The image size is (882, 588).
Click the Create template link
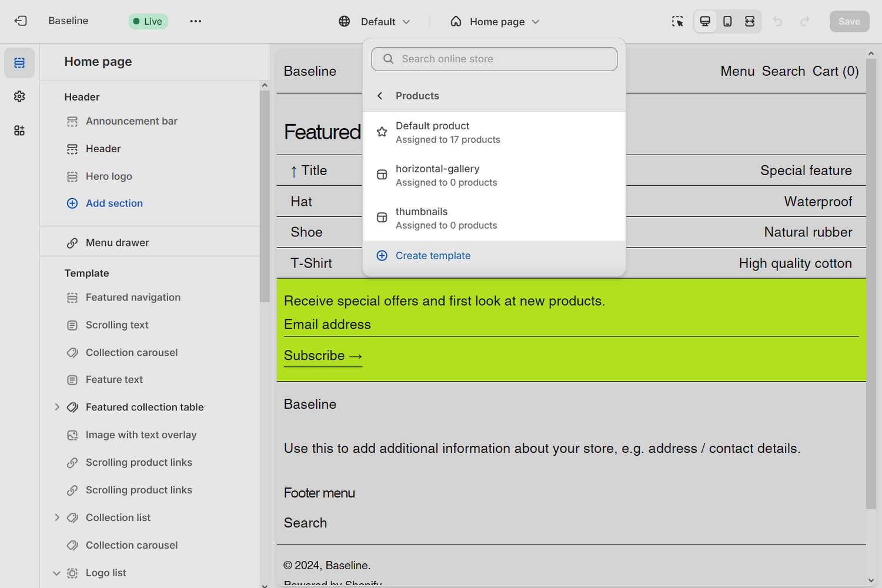[433, 255]
